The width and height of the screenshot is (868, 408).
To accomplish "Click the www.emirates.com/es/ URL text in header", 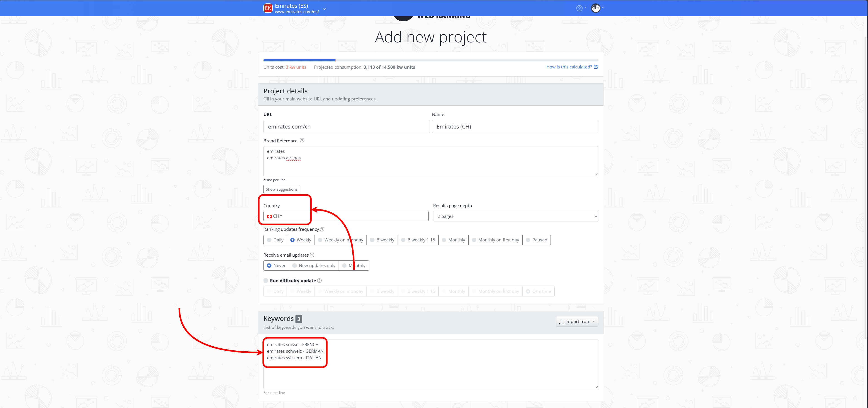I will [297, 12].
